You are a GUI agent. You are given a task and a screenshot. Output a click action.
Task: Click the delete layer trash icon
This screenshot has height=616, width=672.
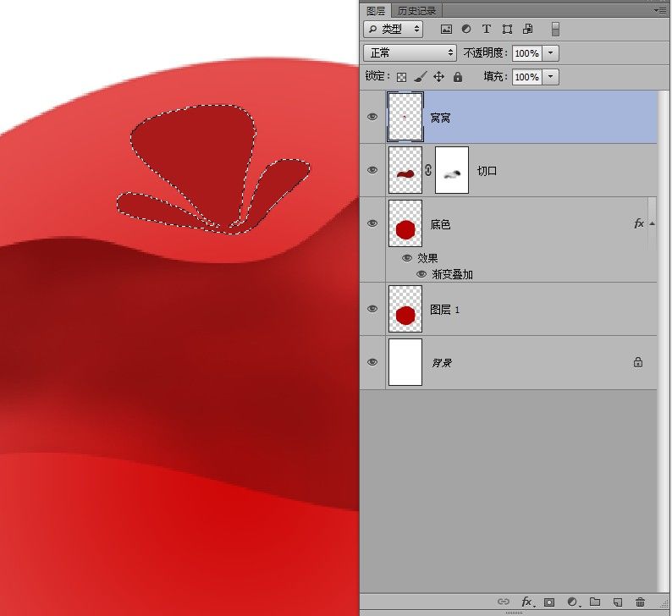(641, 602)
